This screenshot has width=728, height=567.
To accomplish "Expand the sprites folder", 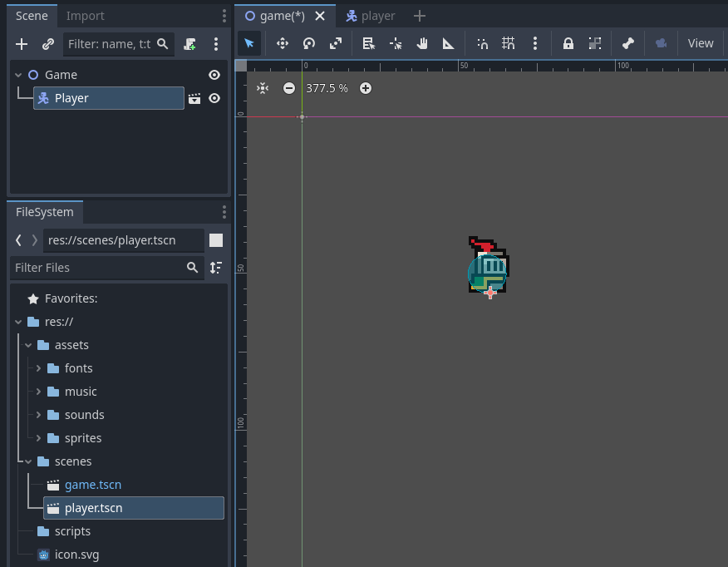I will tap(38, 438).
